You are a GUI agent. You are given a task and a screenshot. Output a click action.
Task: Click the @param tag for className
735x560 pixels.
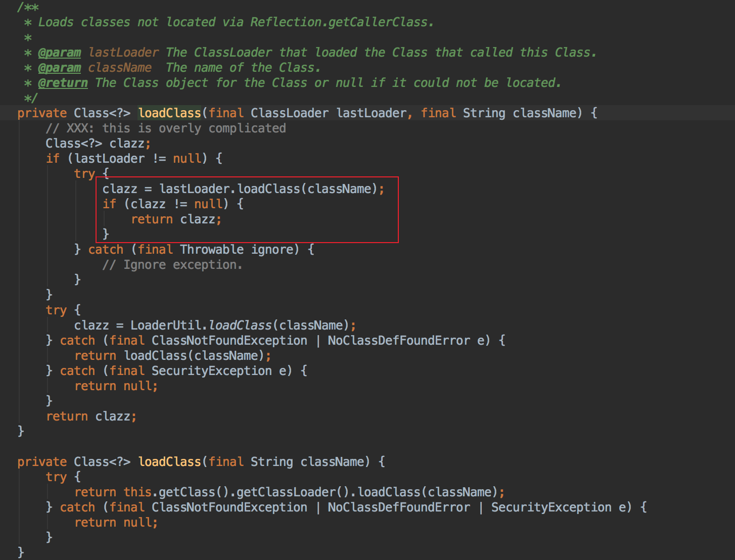(x=59, y=68)
